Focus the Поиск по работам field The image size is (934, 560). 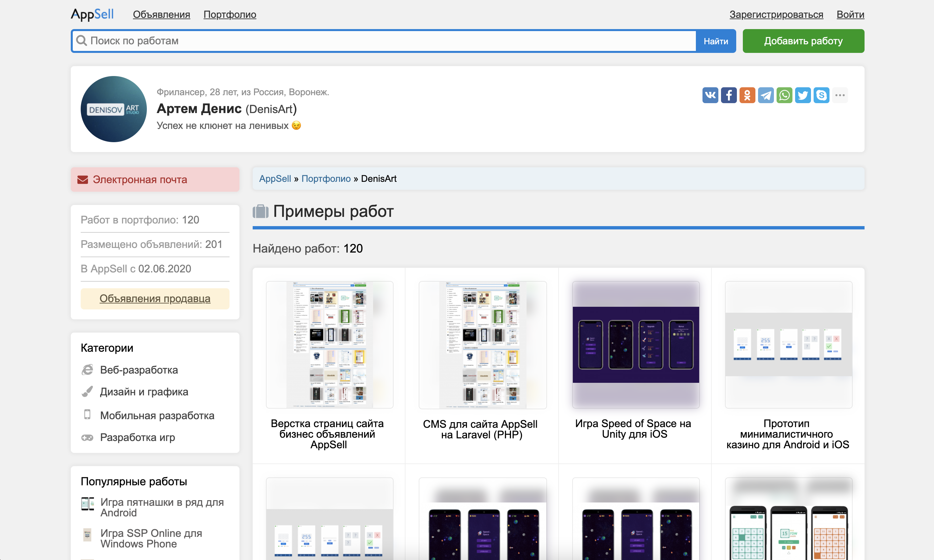pyautogui.click(x=384, y=41)
